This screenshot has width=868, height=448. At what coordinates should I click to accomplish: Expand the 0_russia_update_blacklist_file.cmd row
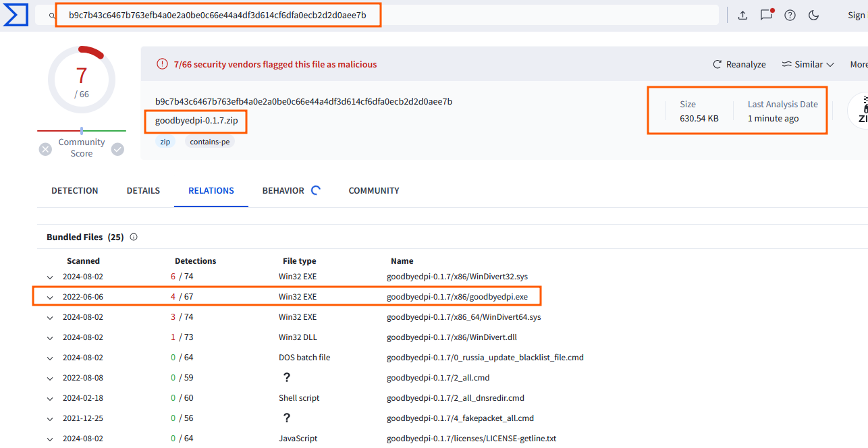point(49,358)
